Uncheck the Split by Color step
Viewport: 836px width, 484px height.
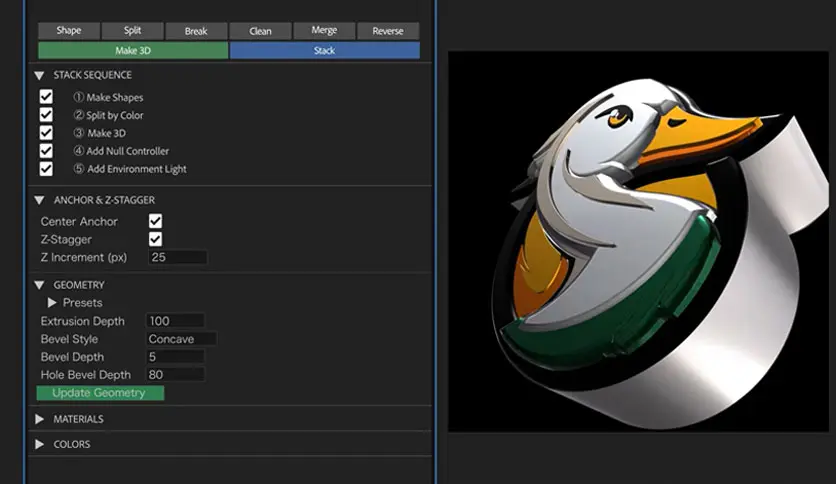(x=46, y=115)
